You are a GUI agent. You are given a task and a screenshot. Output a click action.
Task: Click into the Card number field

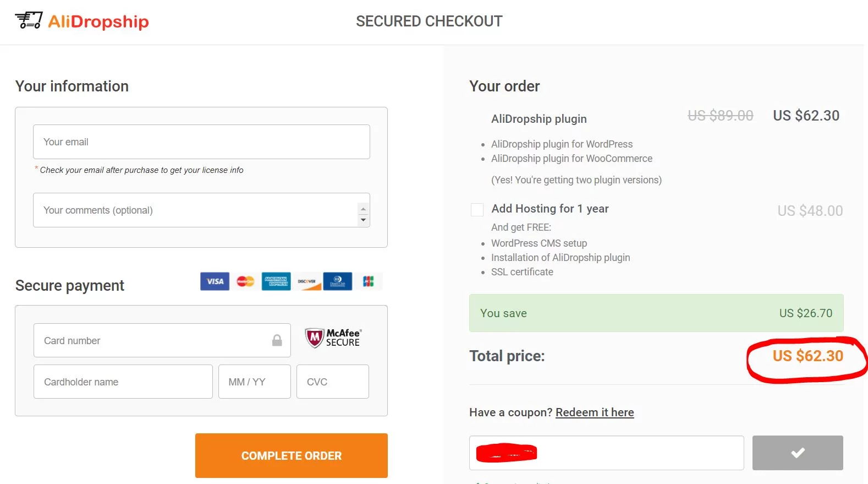tap(154, 341)
